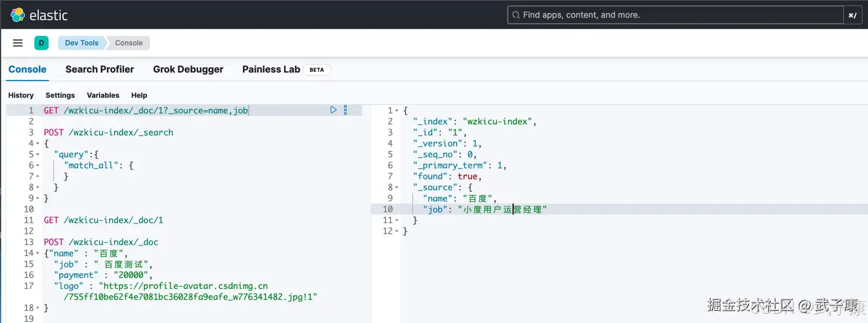Image resolution: width=868 pixels, height=323 pixels.
Task: Open the request actions dots menu
Action: [345, 110]
